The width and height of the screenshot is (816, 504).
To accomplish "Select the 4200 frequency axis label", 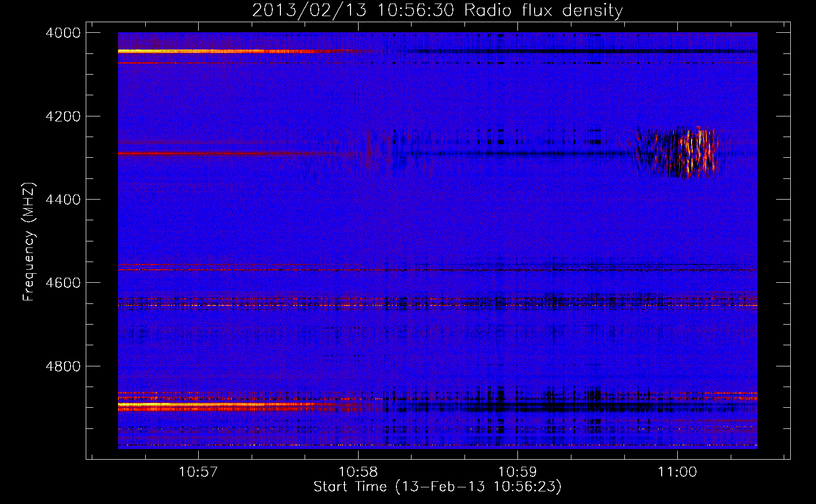I will click(63, 116).
